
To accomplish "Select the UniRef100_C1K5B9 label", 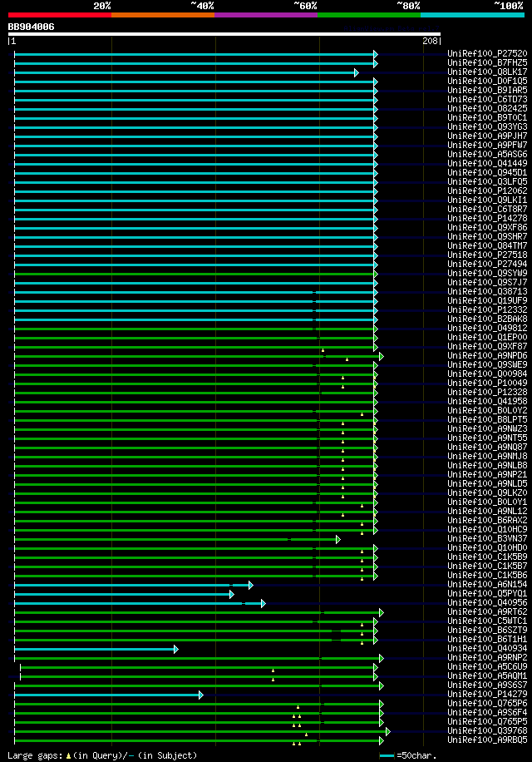I will 487,557.
